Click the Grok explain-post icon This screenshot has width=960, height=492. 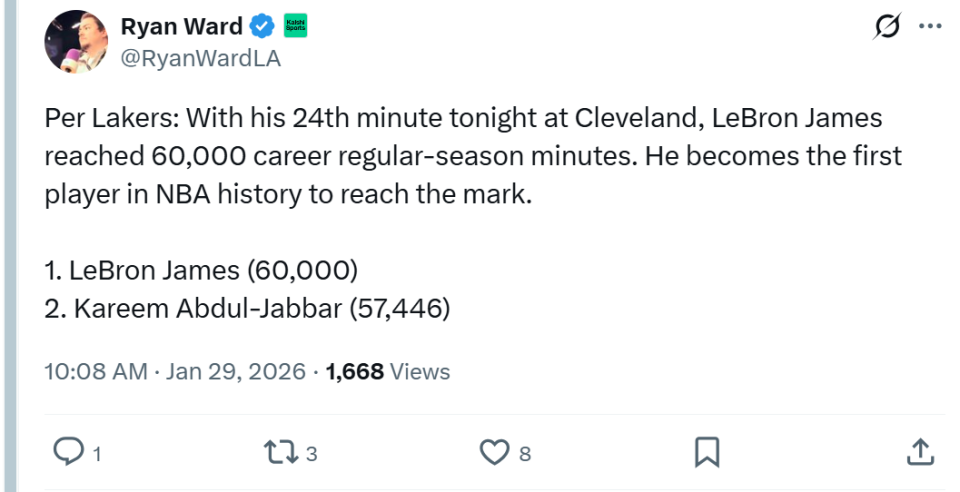tap(886, 27)
